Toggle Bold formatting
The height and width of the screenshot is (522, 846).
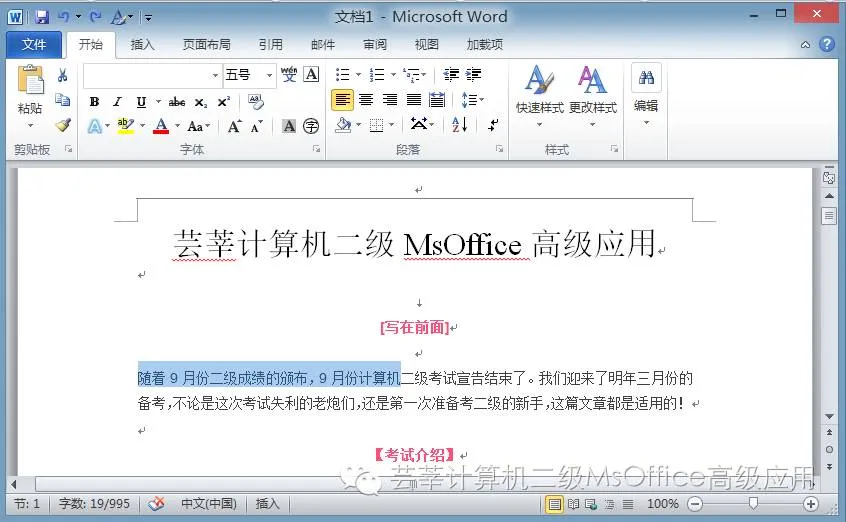(x=94, y=102)
